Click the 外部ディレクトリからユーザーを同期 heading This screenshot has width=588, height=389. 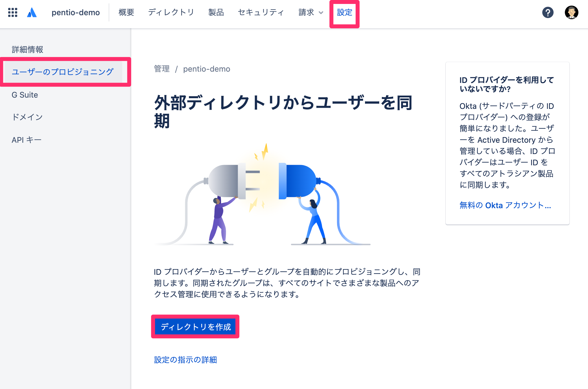[283, 112]
